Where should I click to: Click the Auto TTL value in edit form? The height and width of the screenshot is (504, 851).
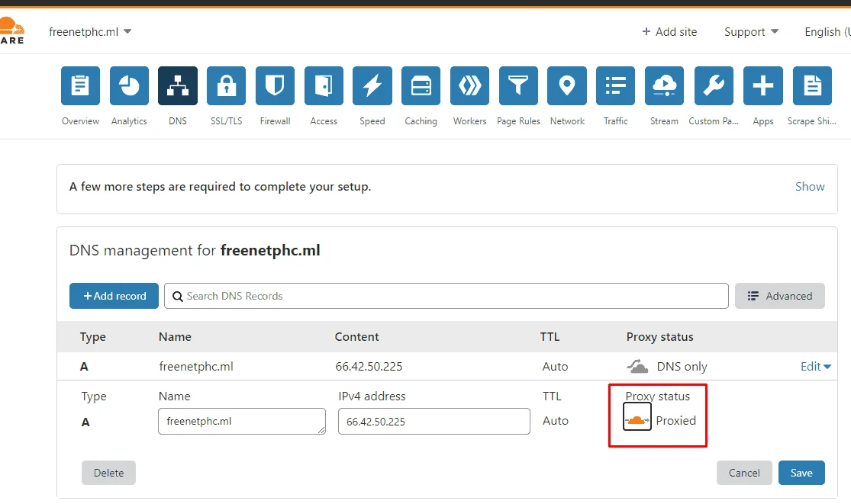pos(556,421)
